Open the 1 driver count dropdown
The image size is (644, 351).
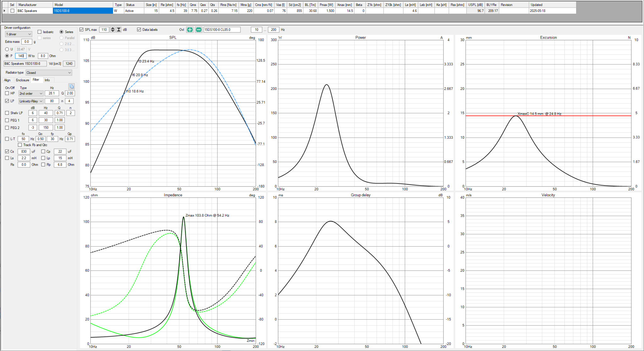coord(18,34)
